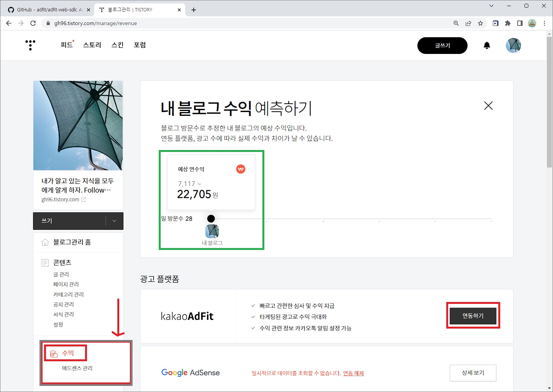Open the 피드 menu
Image resolution: width=553 pixels, height=392 pixels.
click(x=66, y=45)
